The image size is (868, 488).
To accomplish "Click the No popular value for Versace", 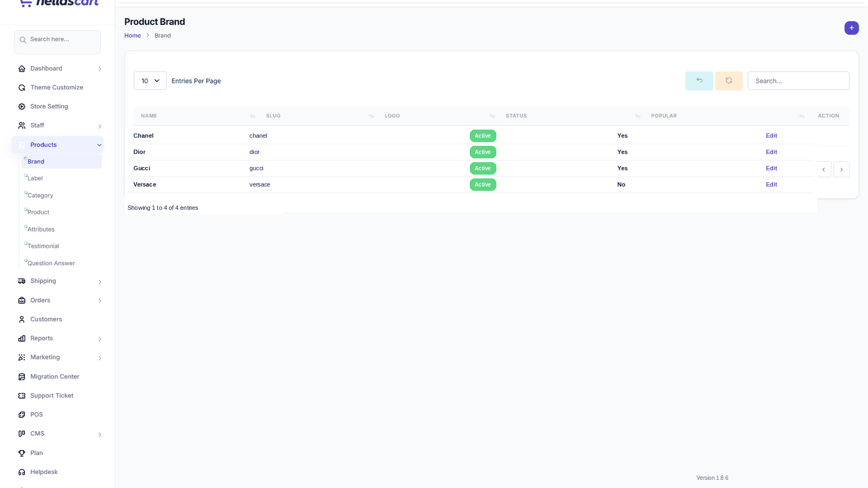I will [x=621, y=185].
